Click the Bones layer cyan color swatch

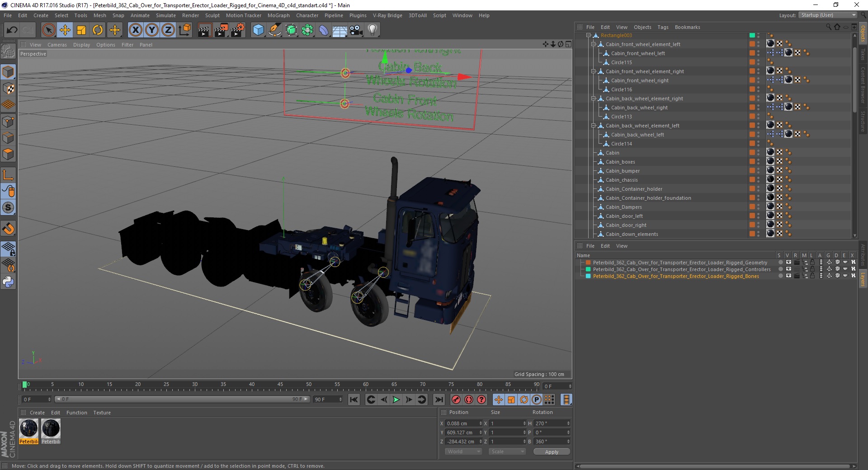[588, 276]
